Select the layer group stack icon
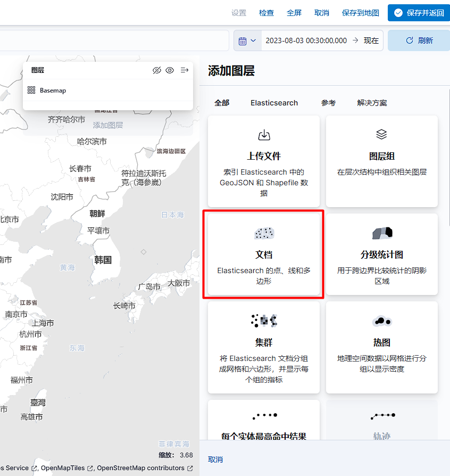The height and width of the screenshot is (476, 450). click(381, 134)
